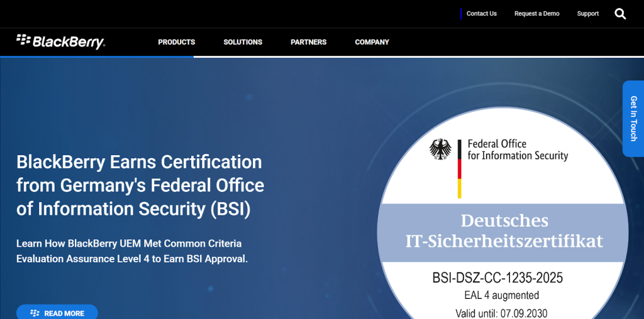Click the German federal eagle emblem

440,149
